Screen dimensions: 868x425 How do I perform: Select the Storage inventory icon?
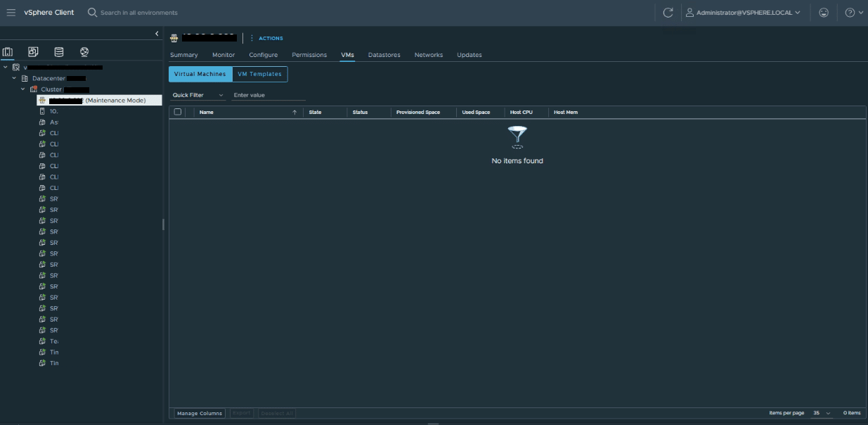[x=58, y=52]
